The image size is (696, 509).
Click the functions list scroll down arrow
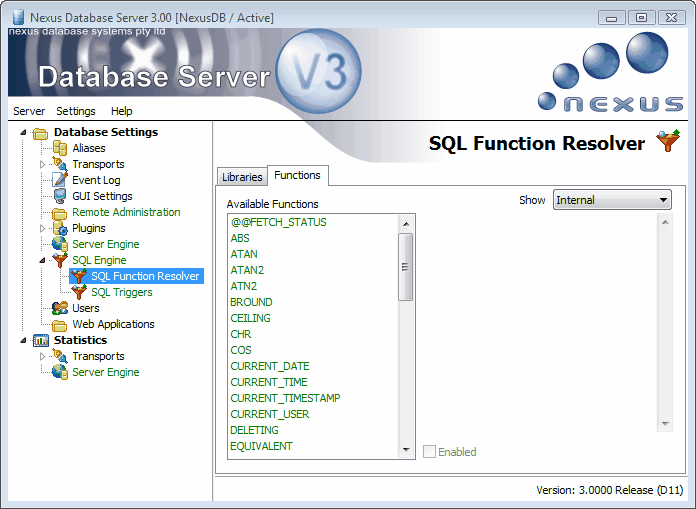[406, 450]
